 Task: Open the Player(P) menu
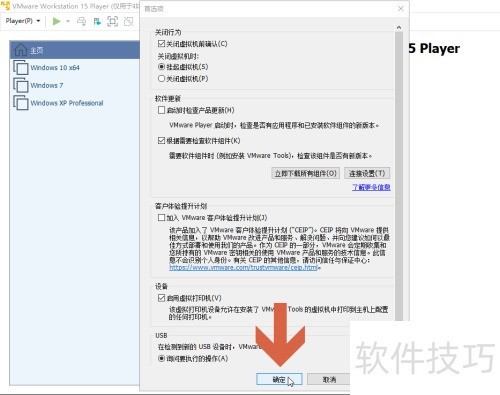[23, 21]
